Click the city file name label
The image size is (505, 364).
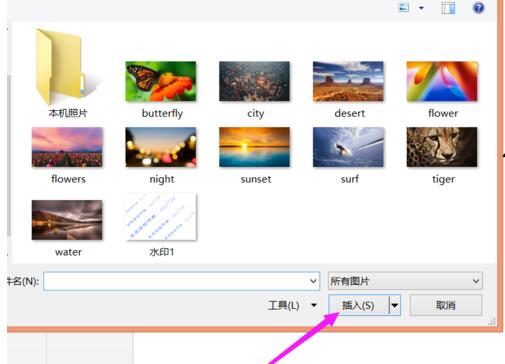(256, 114)
